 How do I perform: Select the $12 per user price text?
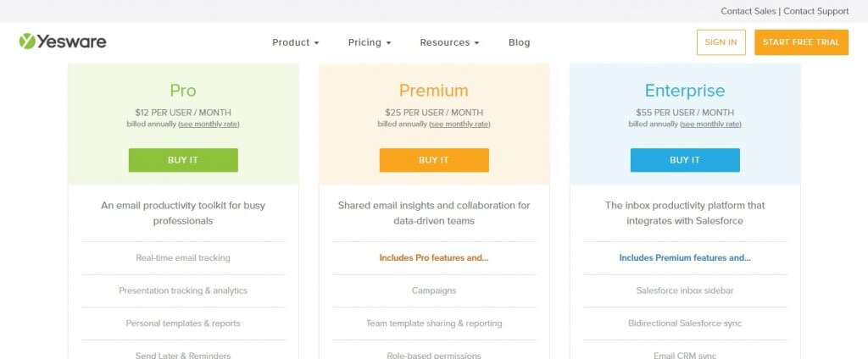pos(183,113)
